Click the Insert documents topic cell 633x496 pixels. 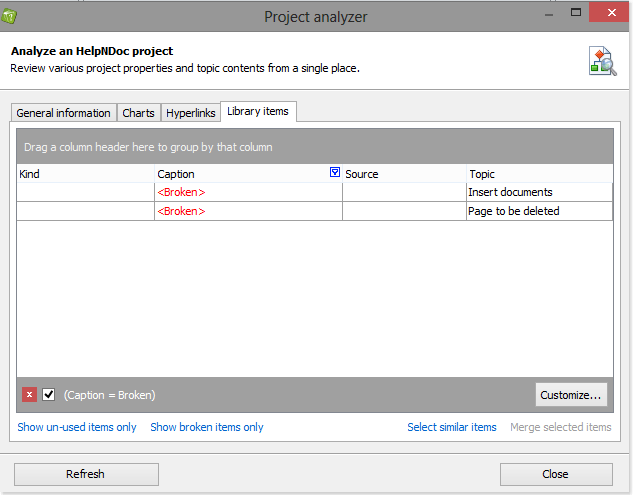(539, 192)
